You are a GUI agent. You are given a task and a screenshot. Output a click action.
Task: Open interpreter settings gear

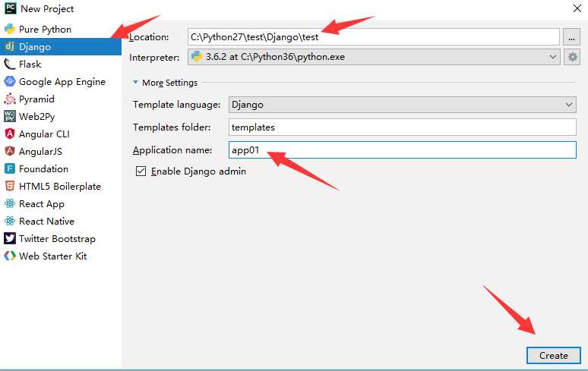point(572,57)
